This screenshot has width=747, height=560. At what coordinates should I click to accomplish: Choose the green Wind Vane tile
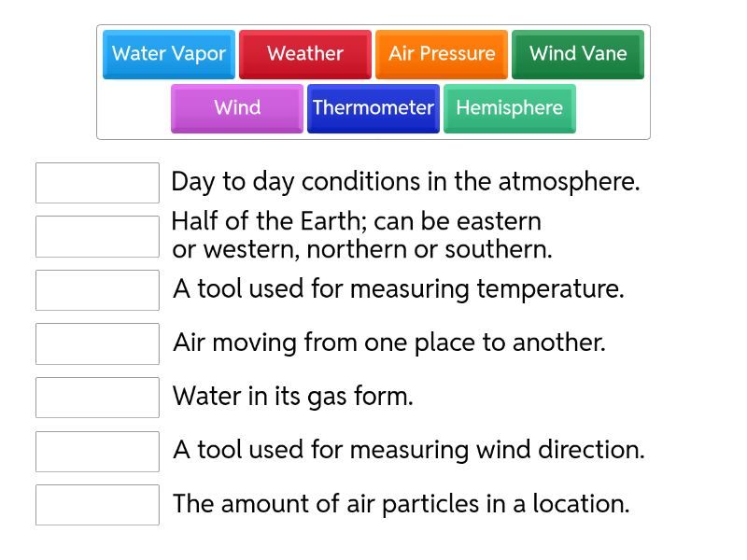[x=578, y=54]
